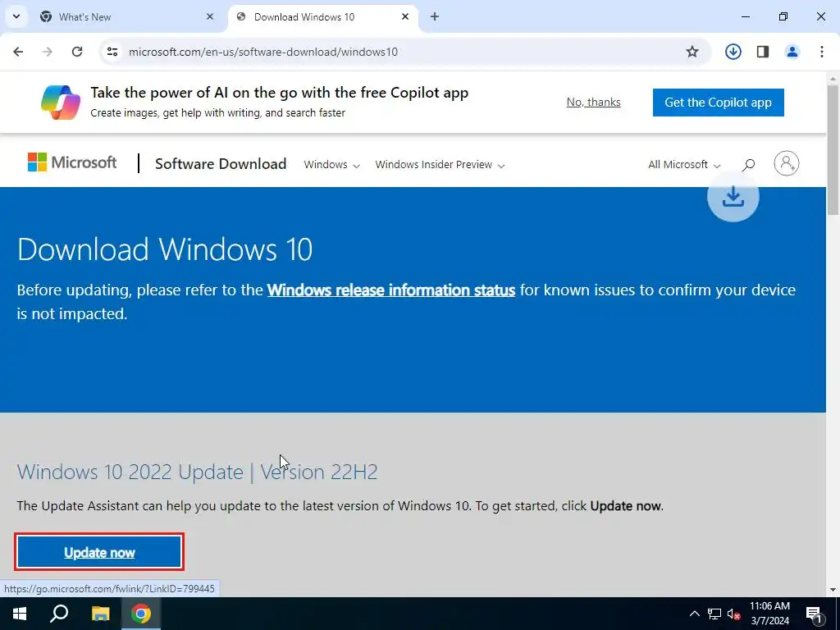The image size is (840, 630).
Task: Open site information icon in address bar
Action: click(x=112, y=52)
